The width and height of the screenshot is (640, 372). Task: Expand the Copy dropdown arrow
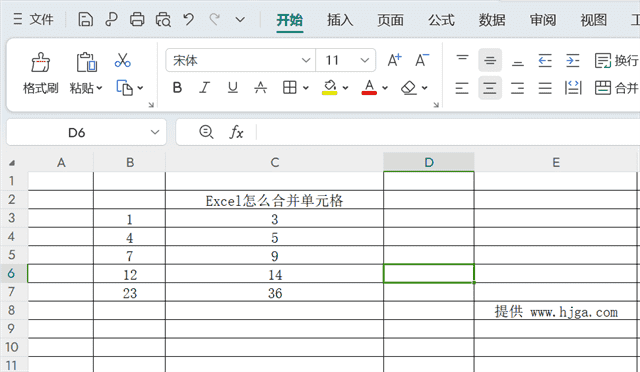point(140,88)
